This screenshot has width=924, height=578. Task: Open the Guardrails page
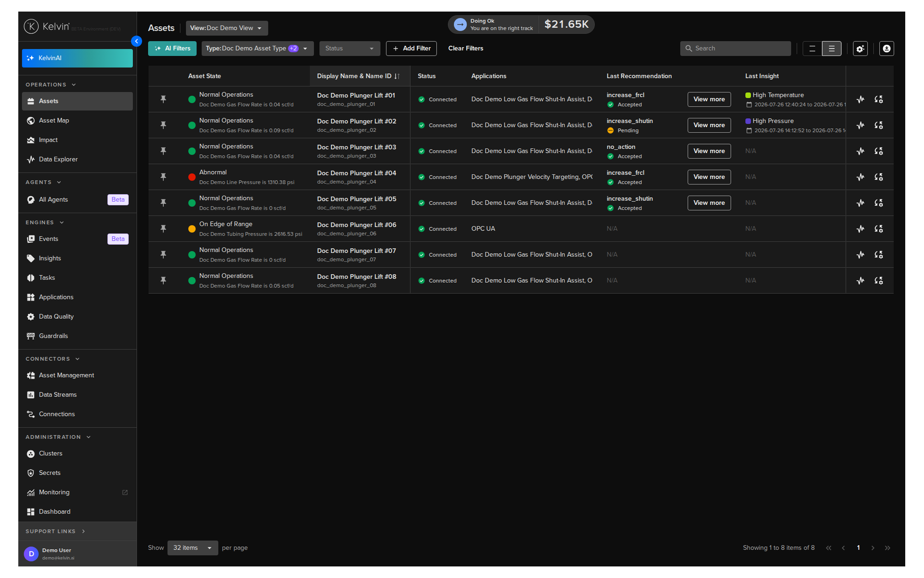(x=77, y=336)
